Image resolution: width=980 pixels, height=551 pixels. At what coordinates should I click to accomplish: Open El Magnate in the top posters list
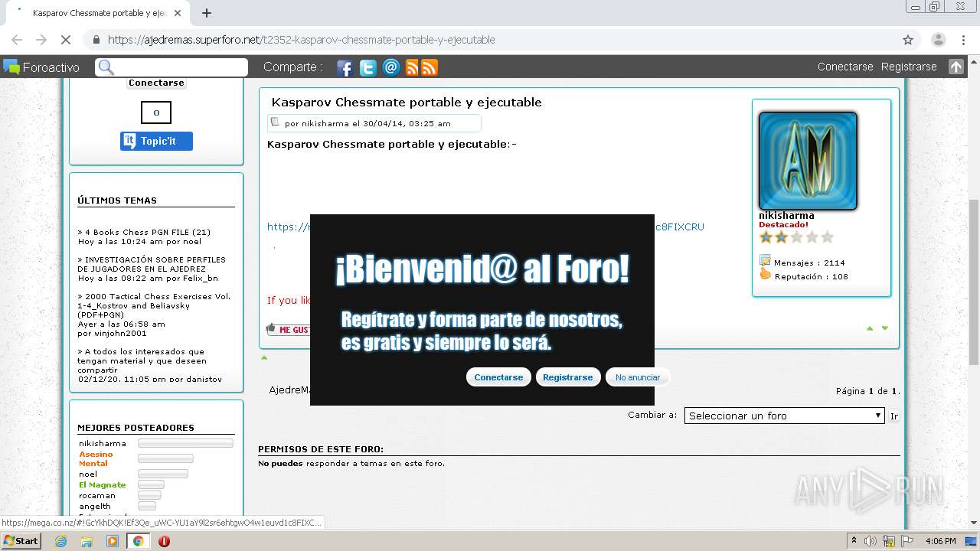[x=103, y=484]
